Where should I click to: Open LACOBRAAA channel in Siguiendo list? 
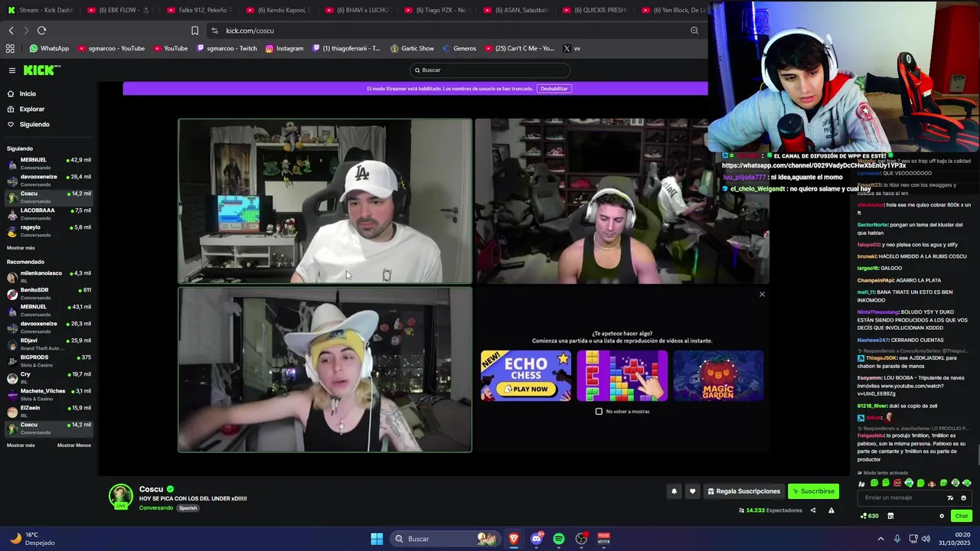click(x=49, y=214)
